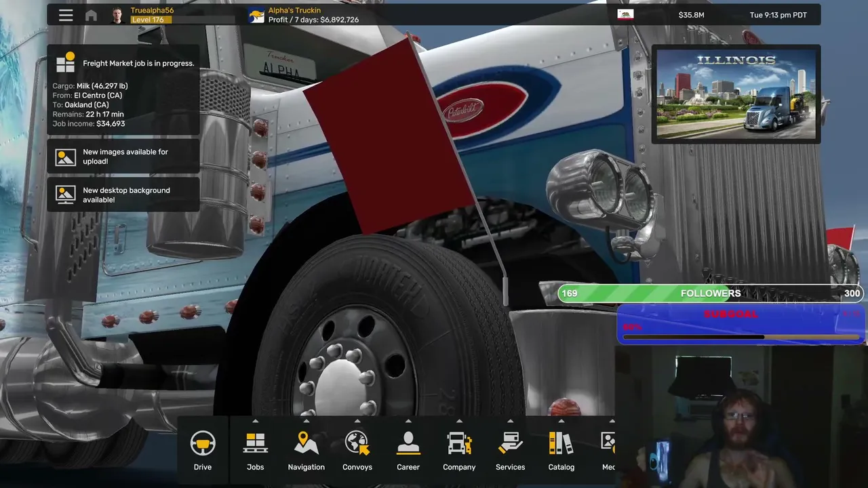The width and height of the screenshot is (868, 488).
Task: Expand the arrow above Company
Action: pos(459,421)
